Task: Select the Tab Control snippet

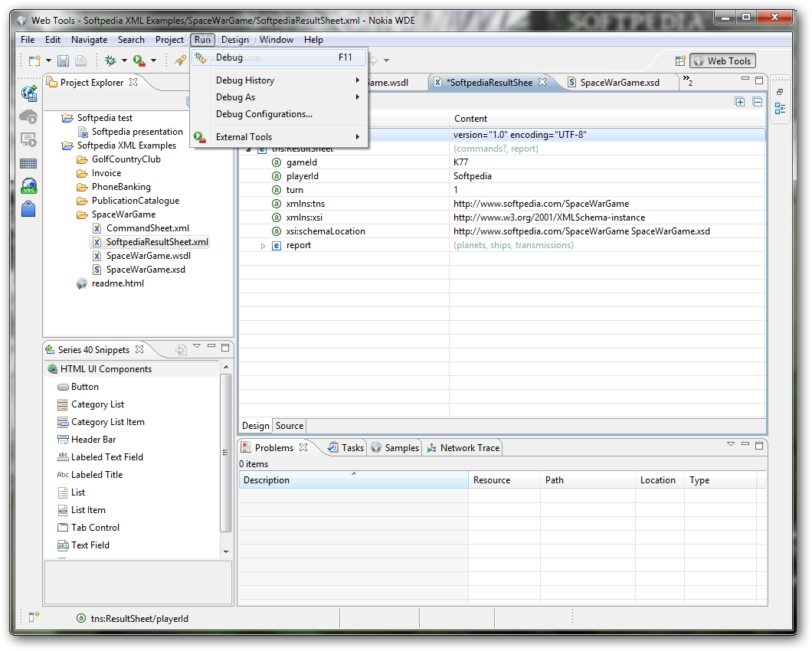Action: (x=95, y=527)
